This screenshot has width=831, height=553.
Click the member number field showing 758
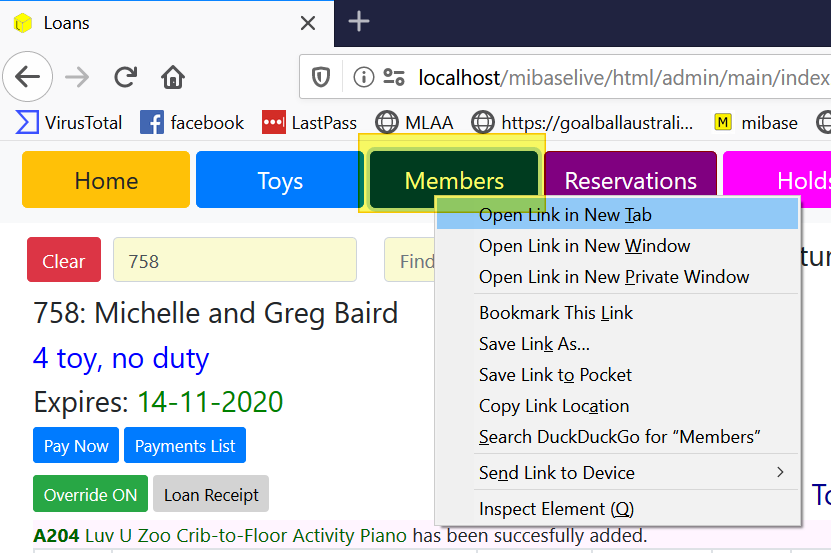[x=234, y=261]
